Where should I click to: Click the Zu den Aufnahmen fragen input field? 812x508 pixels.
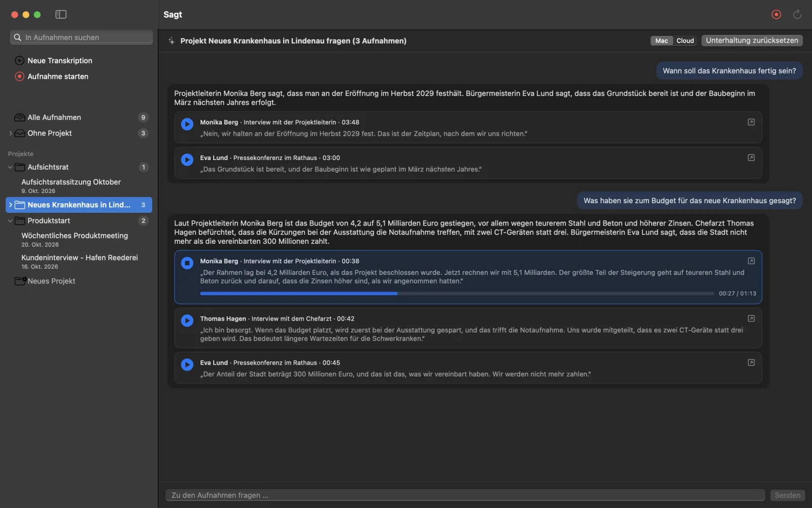pos(465,495)
